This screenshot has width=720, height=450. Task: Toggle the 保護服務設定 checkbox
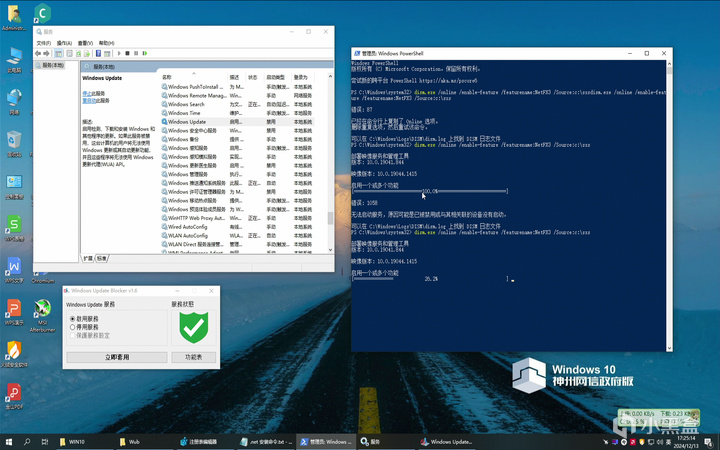(x=72, y=335)
